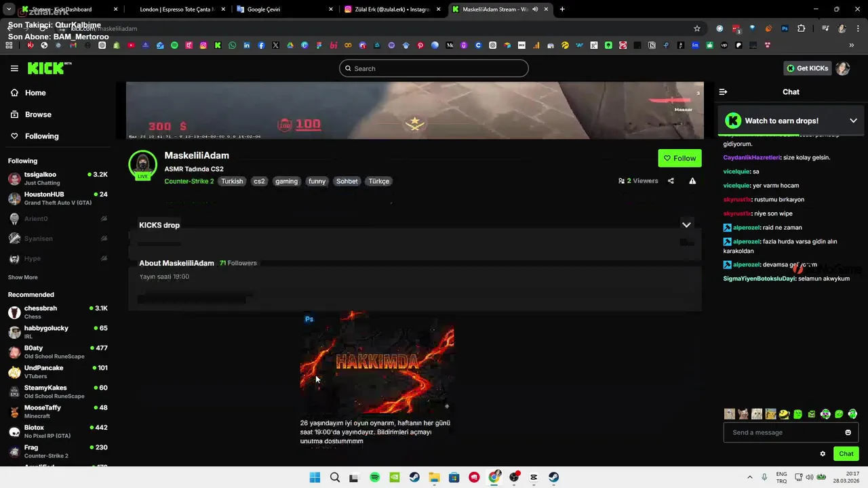
Task: Open Frag recommended channel
Action: [x=57, y=451]
